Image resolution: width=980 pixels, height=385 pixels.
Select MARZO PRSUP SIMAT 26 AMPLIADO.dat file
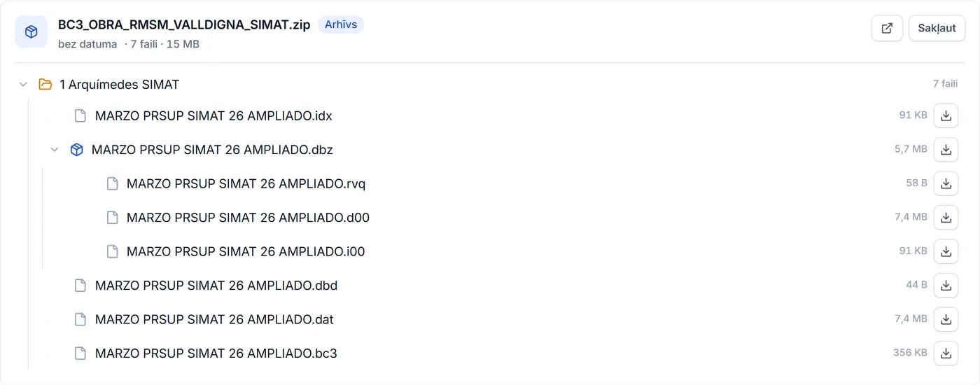(214, 320)
